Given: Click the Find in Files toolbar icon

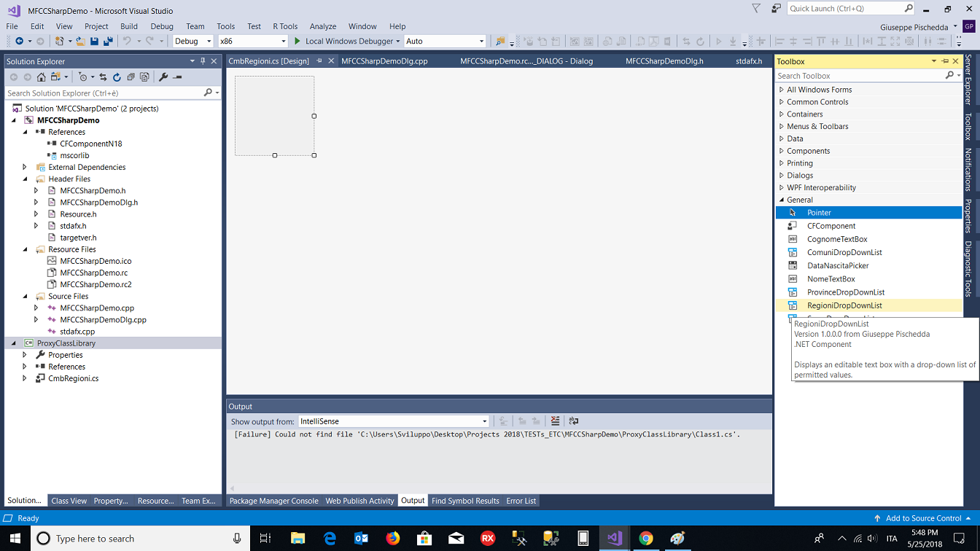Looking at the screenshot, I should 499,41.
